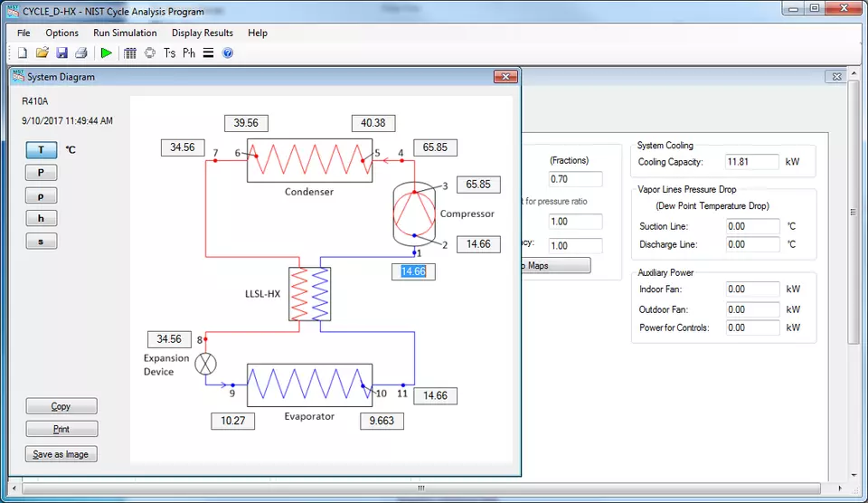Select the lowercase p density button

41,196
